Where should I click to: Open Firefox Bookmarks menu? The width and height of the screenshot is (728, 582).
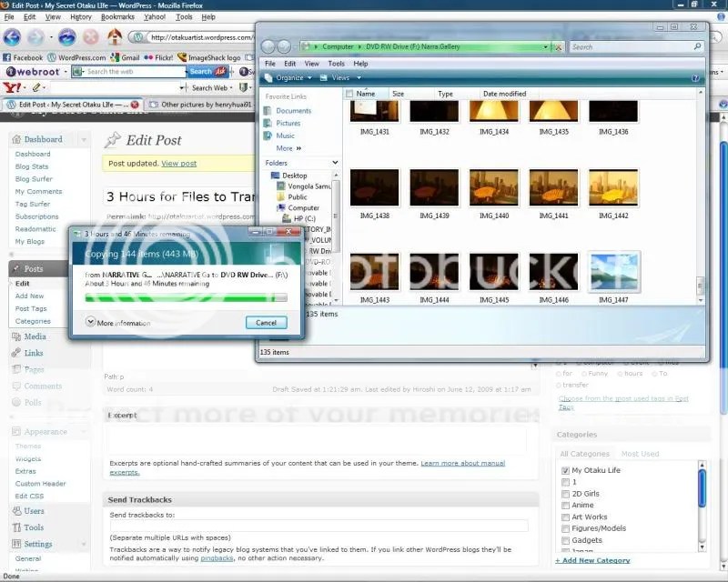point(117,16)
